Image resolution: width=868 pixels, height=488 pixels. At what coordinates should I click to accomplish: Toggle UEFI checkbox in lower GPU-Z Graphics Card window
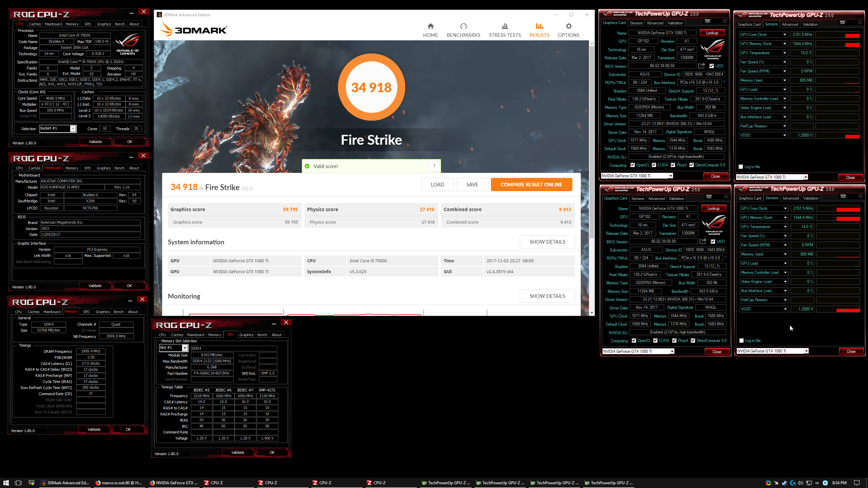pyautogui.click(x=713, y=242)
